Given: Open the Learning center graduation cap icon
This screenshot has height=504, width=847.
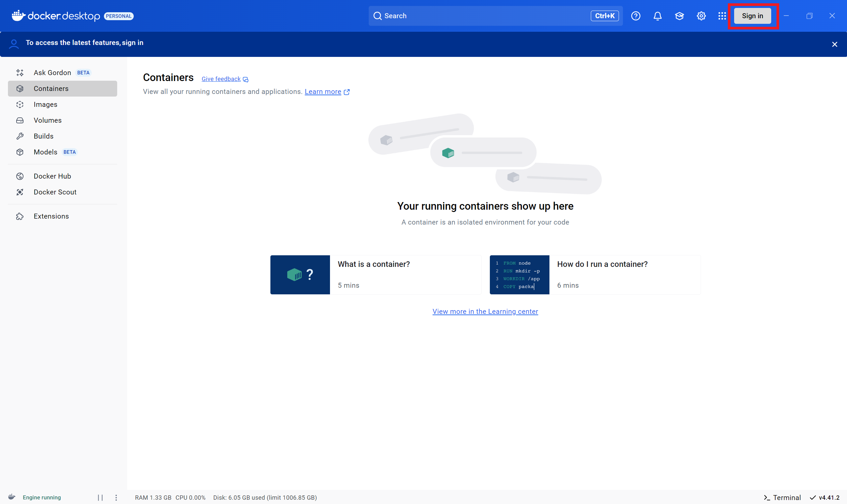Looking at the screenshot, I should pyautogui.click(x=679, y=16).
